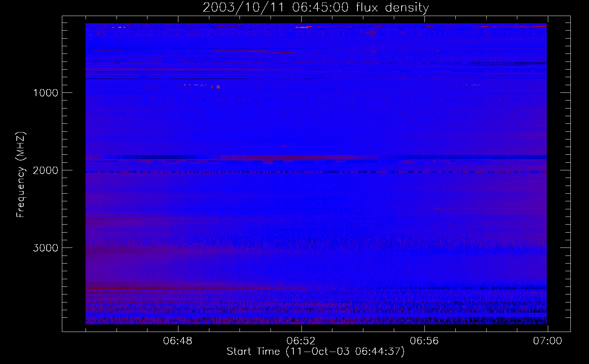
Task: Click the '1000' frequency tick label
Action: coord(46,93)
